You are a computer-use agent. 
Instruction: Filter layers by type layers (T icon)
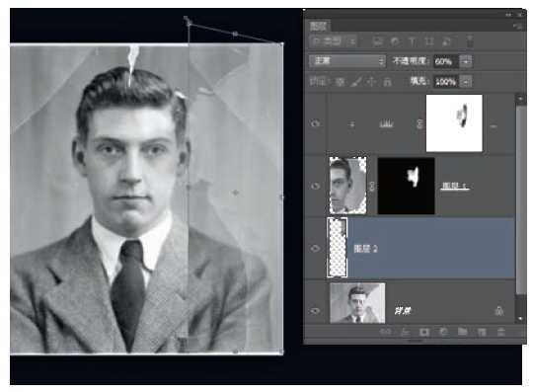tap(413, 41)
